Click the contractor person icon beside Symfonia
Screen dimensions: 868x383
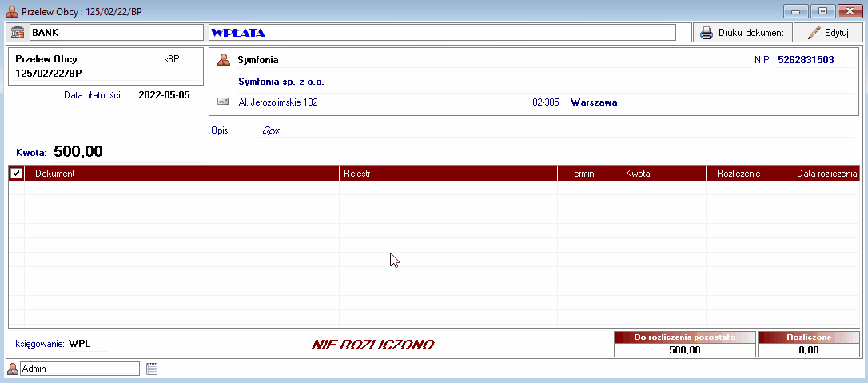coord(224,60)
